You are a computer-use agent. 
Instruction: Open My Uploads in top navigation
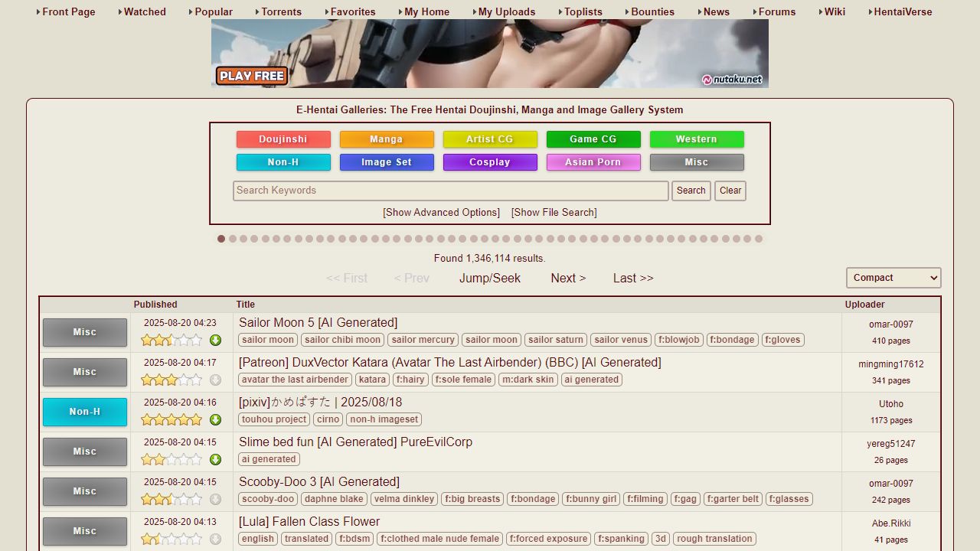tap(506, 11)
